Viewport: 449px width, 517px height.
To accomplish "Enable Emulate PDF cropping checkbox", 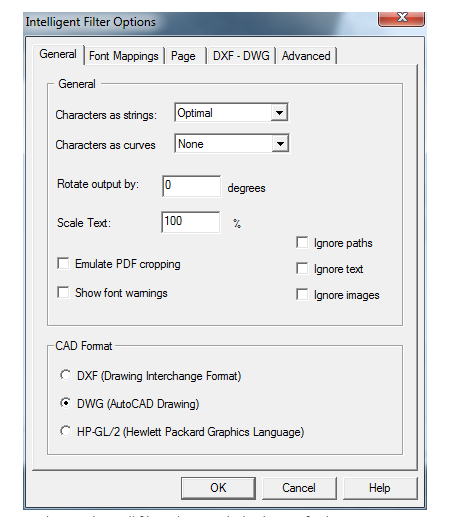I will click(x=63, y=263).
